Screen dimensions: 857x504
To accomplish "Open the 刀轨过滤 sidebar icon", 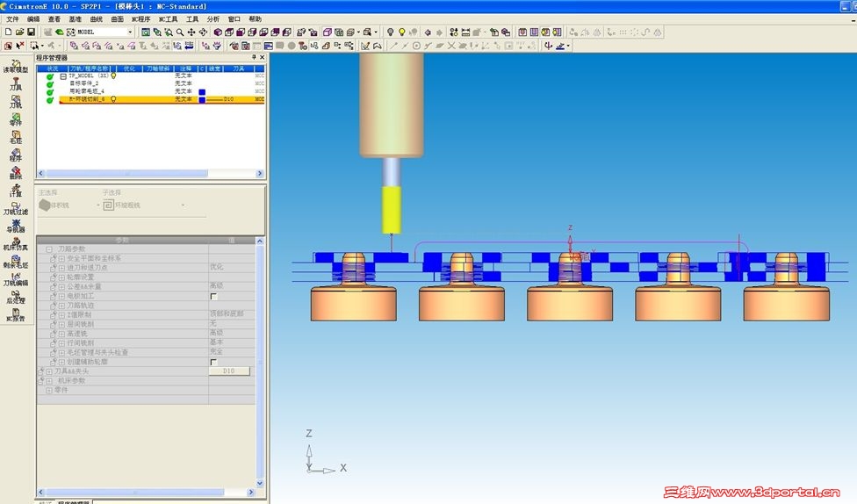I will click(x=15, y=208).
